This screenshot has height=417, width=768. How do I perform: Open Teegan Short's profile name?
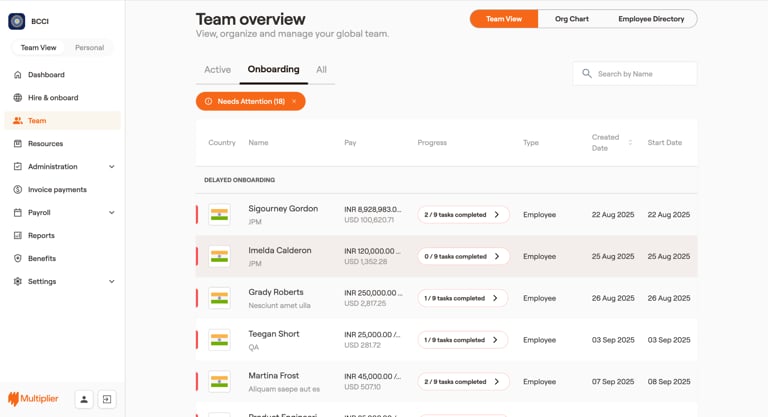coord(274,334)
